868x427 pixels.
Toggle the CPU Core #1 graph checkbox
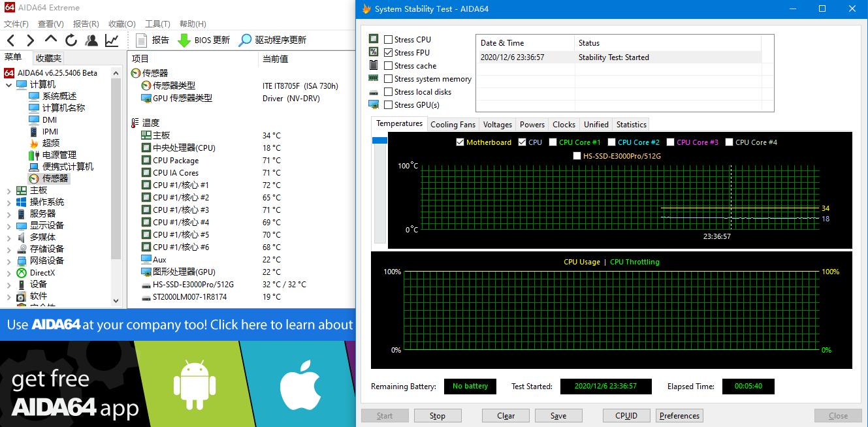553,142
